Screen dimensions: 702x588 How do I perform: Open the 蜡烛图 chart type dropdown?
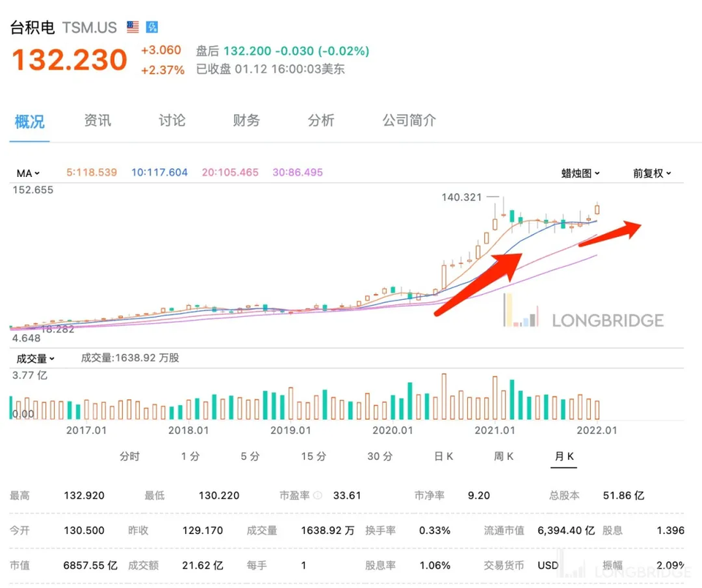pos(580,173)
